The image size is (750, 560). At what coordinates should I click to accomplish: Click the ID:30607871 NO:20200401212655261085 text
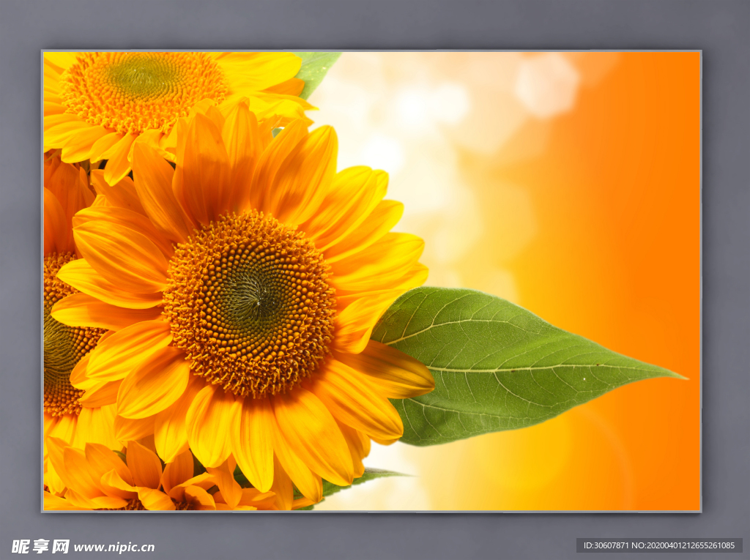pyautogui.click(x=659, y=545)
